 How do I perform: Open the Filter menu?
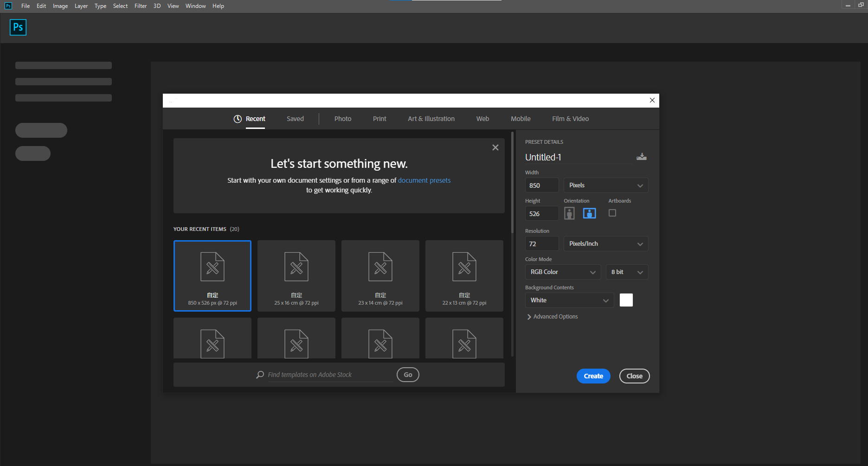141,6
